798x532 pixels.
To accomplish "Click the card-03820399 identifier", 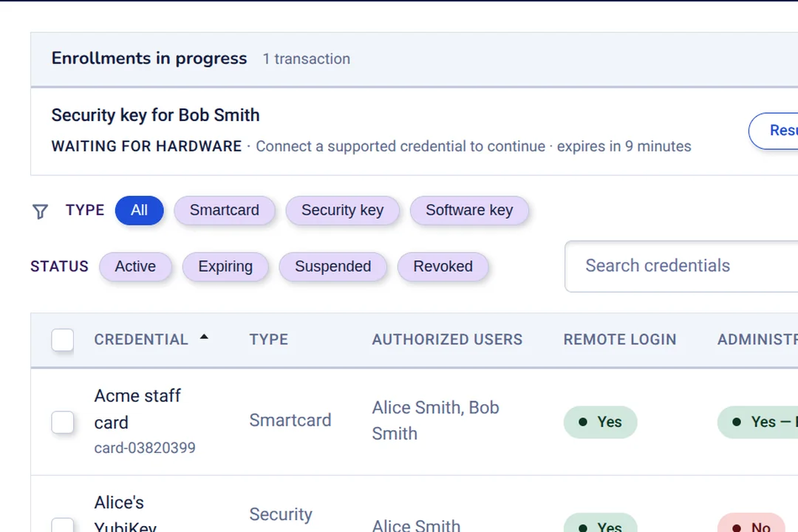I will pos(145,448).
